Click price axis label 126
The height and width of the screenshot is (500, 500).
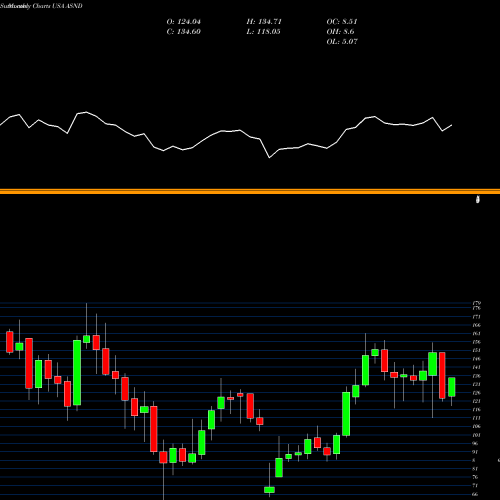[x=477, y=393]
